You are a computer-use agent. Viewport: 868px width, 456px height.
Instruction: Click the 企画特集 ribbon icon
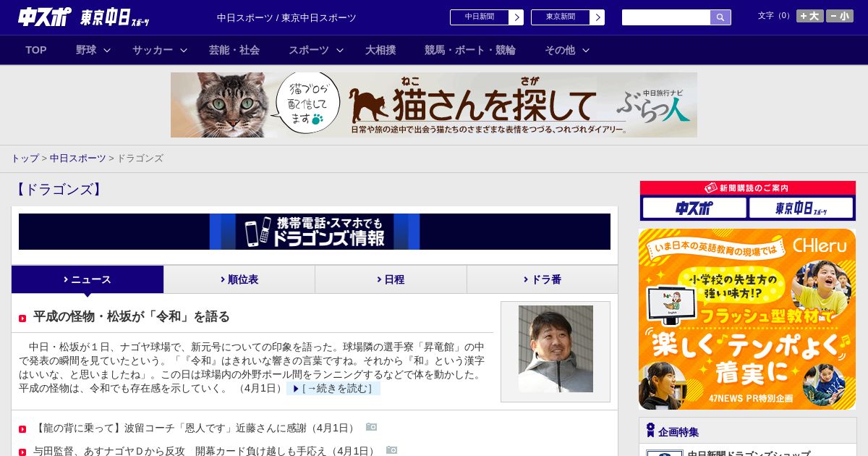(650, 431)
